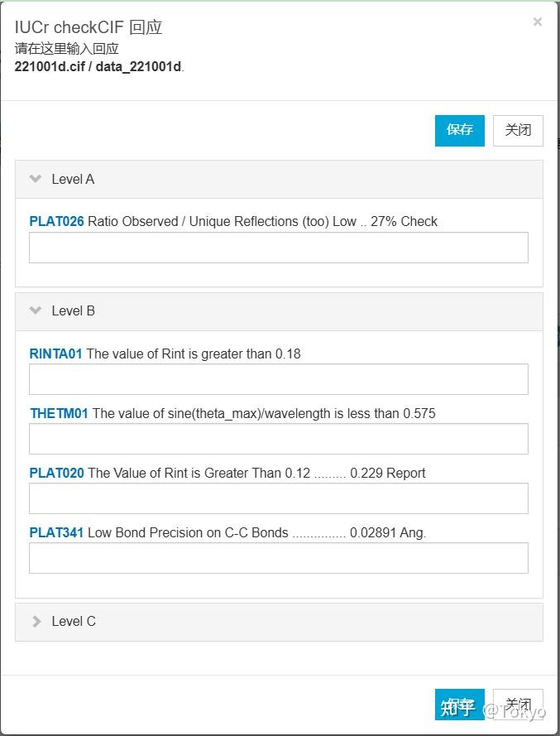Click the top 保存 save button
This screenshot has width=560, height=736.
coord(459,130)
